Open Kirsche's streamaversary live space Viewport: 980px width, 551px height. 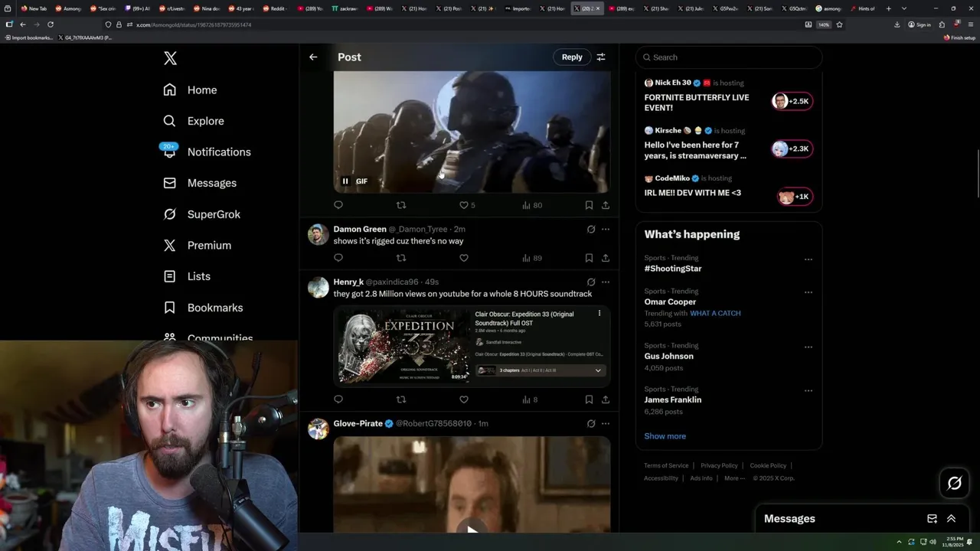tap(728, 144)
